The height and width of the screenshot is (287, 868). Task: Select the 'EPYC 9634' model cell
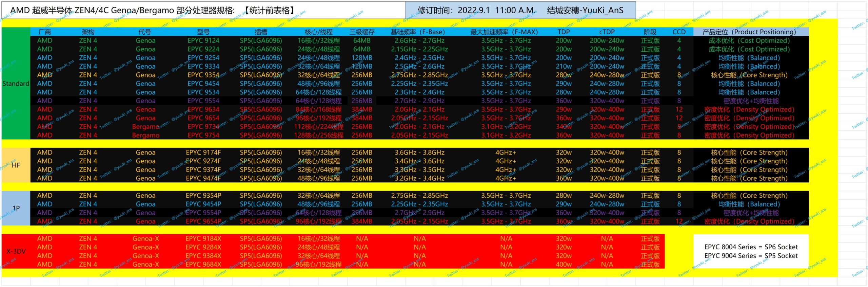click(203, 109)
